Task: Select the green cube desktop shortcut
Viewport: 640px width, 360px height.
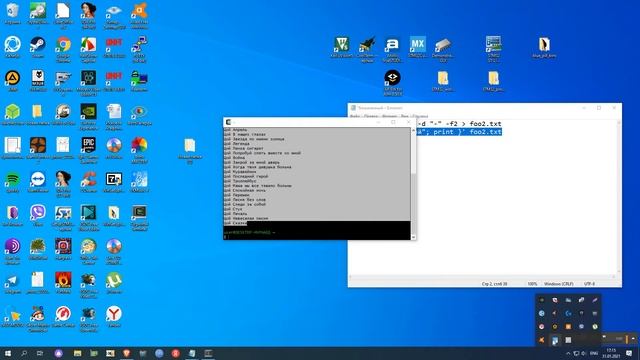Action: click(x=12, y=114)
